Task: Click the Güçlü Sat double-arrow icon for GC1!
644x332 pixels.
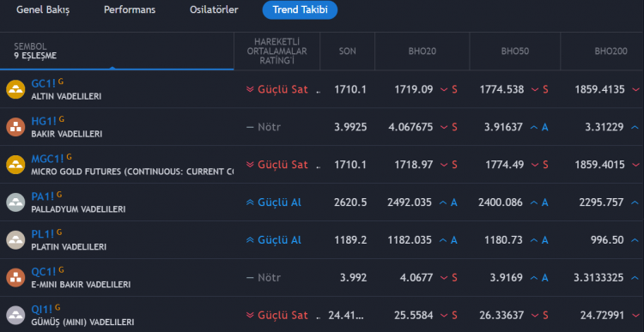Action: [250, 89]
